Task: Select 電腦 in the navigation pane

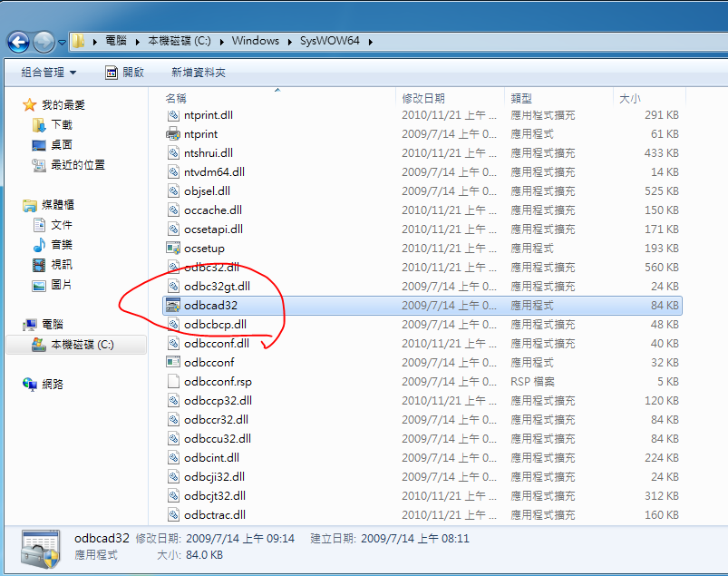Action: tap(53, 324)
